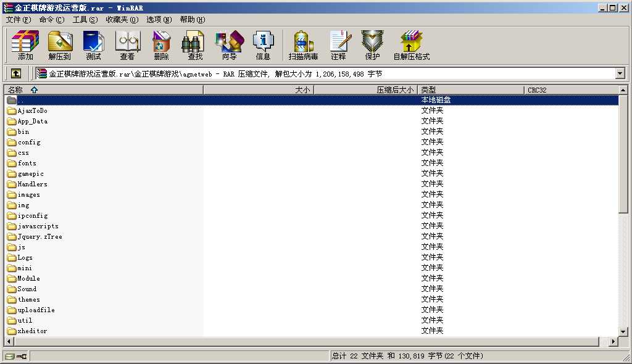Screen dimensions: 632x364
Task: Sort by CRC32 column header
Action: tap(571, 90)
